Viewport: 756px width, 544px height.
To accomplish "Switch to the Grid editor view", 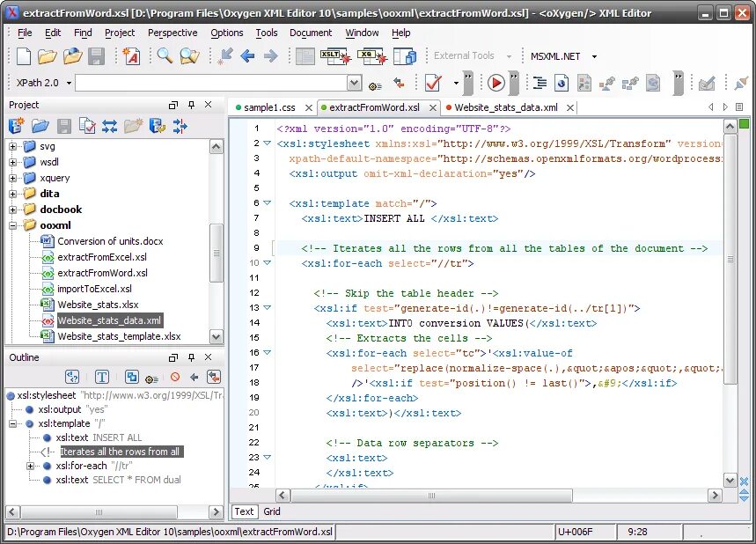I will pos(272,511).
